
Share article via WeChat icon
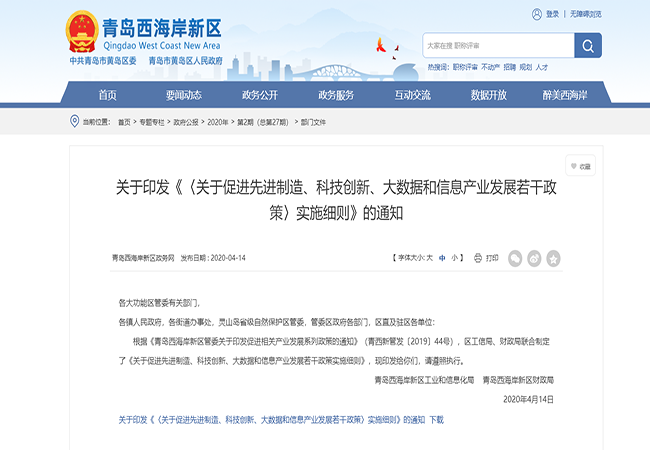[515, 259]
